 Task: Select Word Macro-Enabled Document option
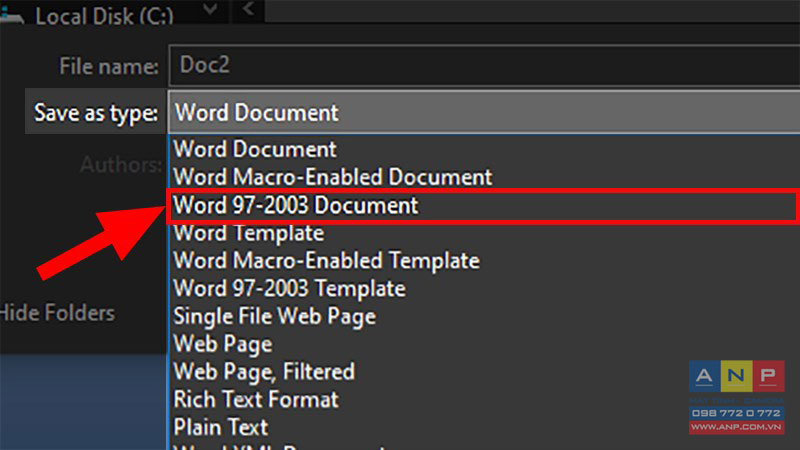484,177
